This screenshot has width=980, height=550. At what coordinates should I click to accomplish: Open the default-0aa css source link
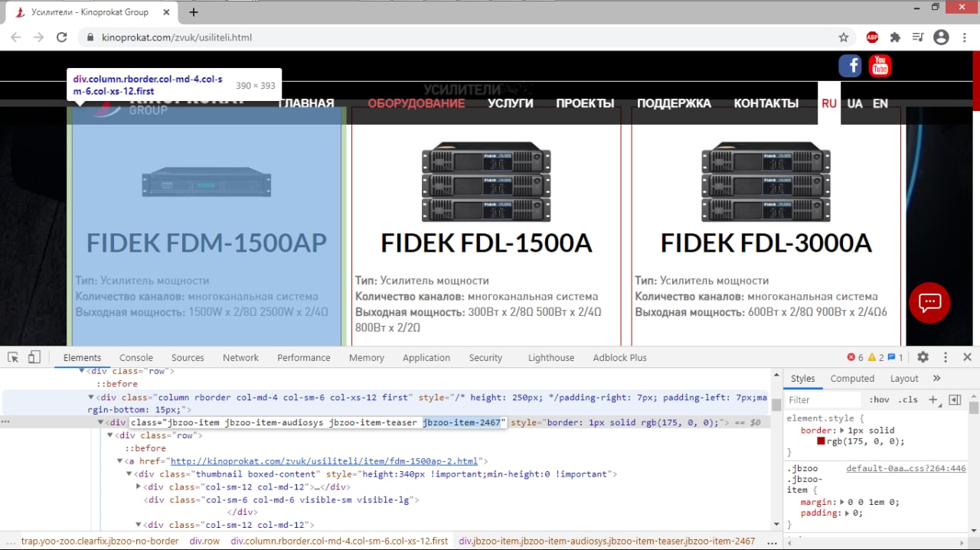[906, 468]
